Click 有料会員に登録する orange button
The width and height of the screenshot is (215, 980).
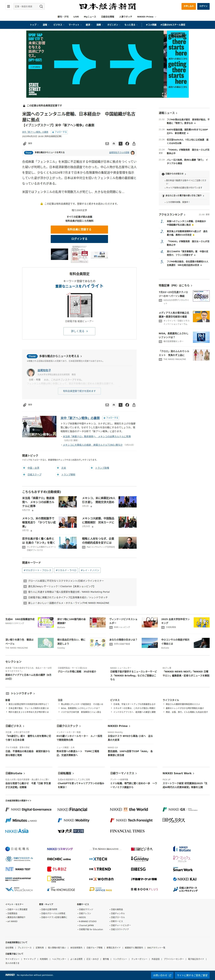(79, 229)
